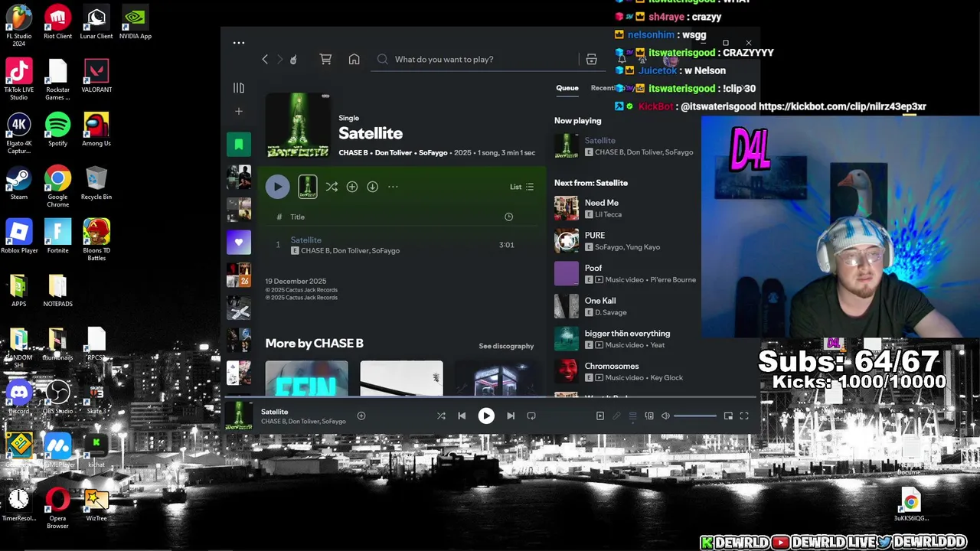
Task: Click Need Me by Lil Tecca in queue
Action: pyautogui.click(x=626, y=208)
